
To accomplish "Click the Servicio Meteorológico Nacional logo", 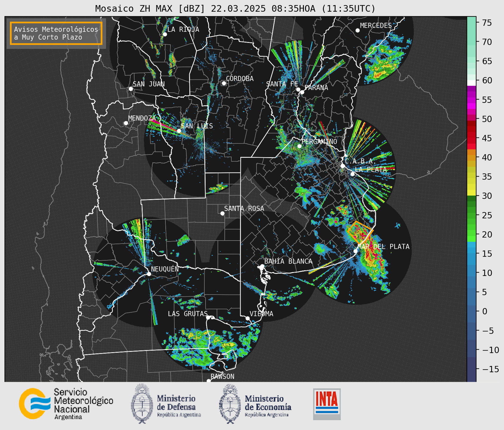I will pyautogui.click(x=66, y=404).
